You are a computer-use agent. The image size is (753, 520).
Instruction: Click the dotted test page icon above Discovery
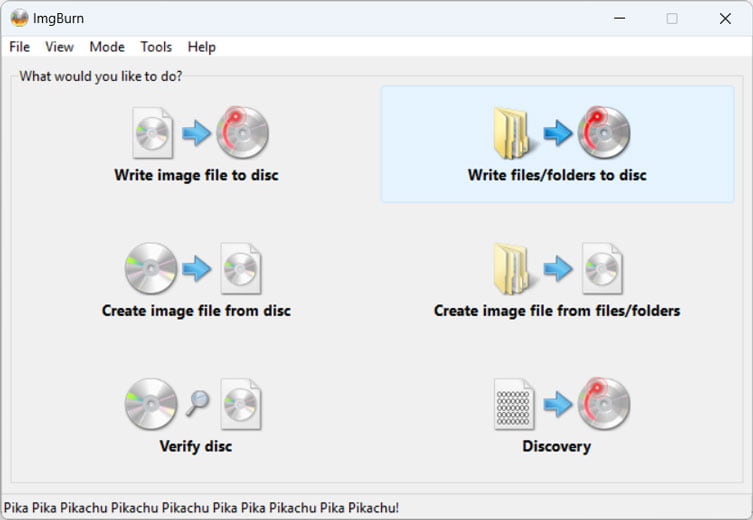click(x=514, y=403)
